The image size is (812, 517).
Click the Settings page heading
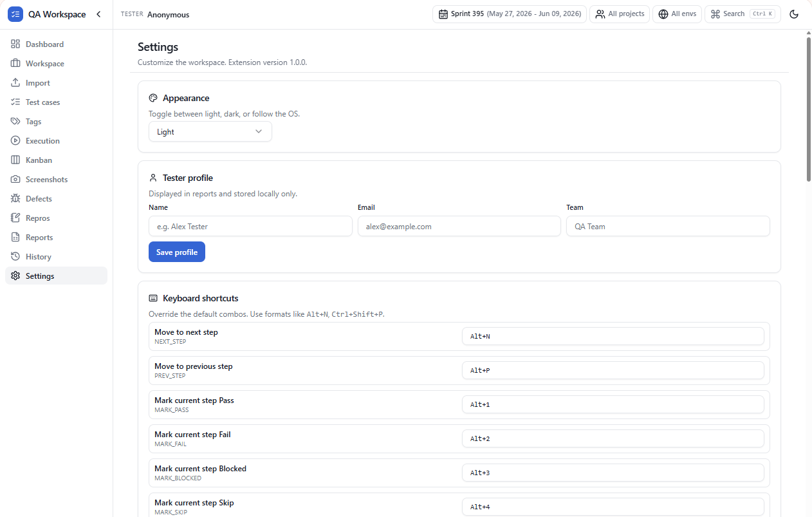[158, 47]
